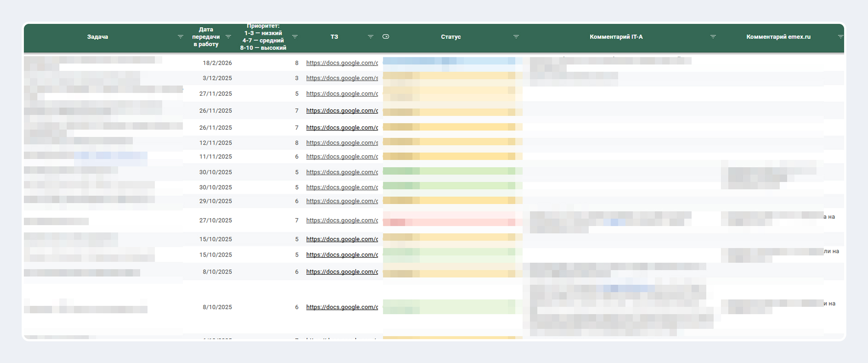Open docs link in 12/11/2025 row
Screen dimensions: 868x363
[342, 143]
